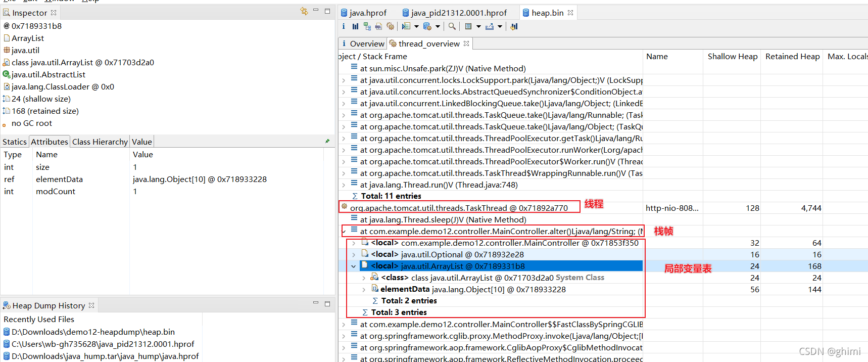Viewport: 868px width, 362px height.
Task: Collapse the local java.util.ArrayList node
Action: (x=354, y=266)
